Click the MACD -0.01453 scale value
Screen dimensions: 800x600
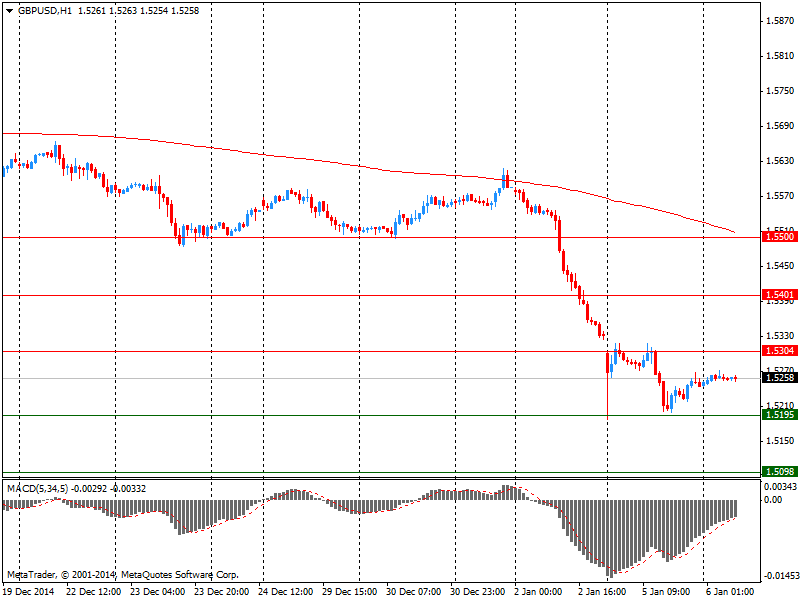(781, 576)
